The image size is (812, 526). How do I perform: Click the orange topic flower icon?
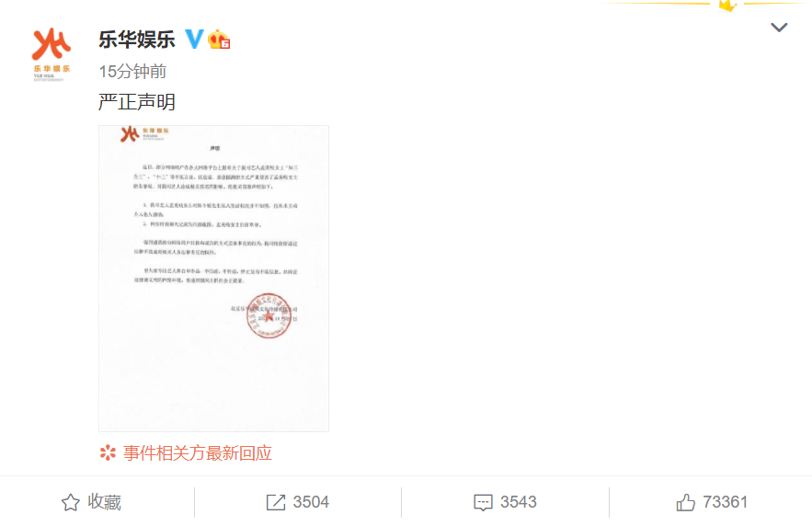click(x=108, y=453)
